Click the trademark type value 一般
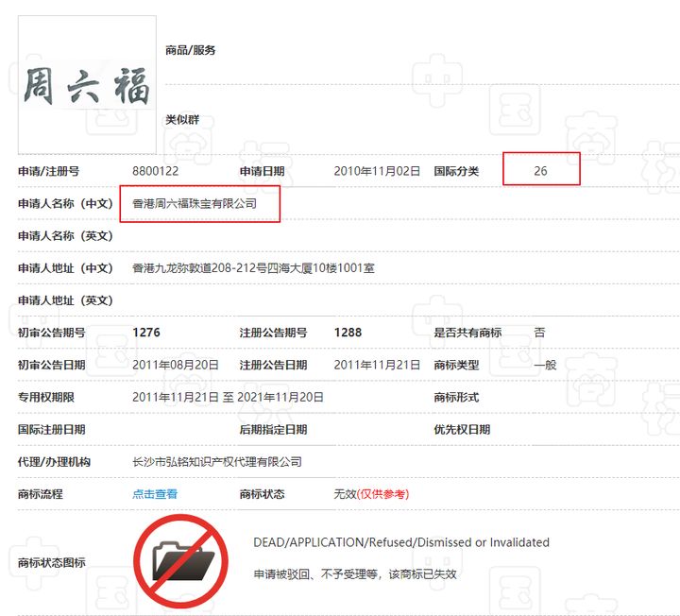This screenshot has width=680, height=616. [545, 365]
